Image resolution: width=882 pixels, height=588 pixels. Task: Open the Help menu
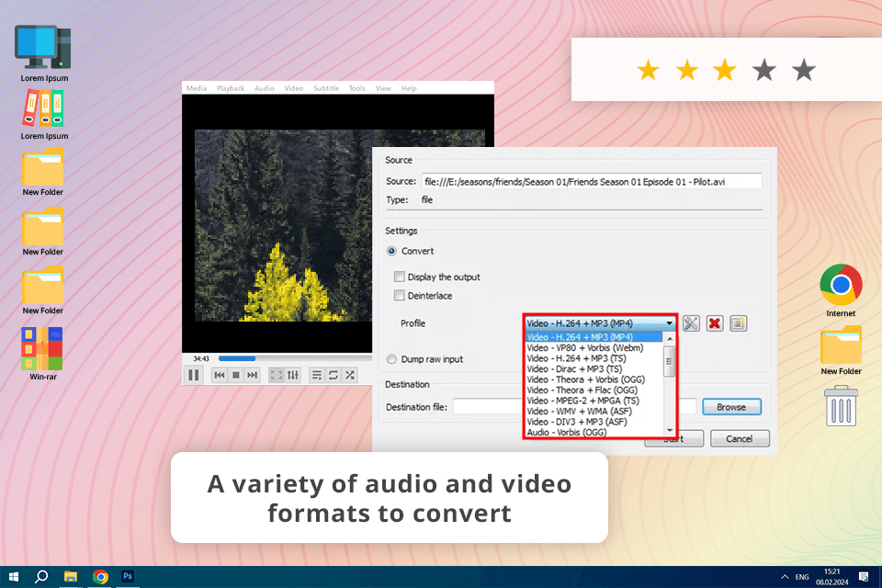tap(409, 88)
